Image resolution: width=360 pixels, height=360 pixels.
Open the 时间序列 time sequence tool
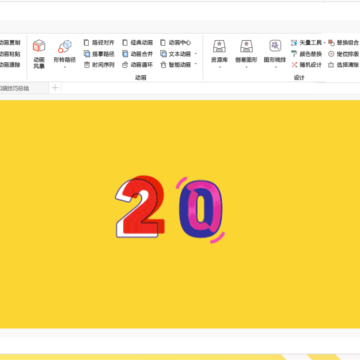click(x=99, y=65)
